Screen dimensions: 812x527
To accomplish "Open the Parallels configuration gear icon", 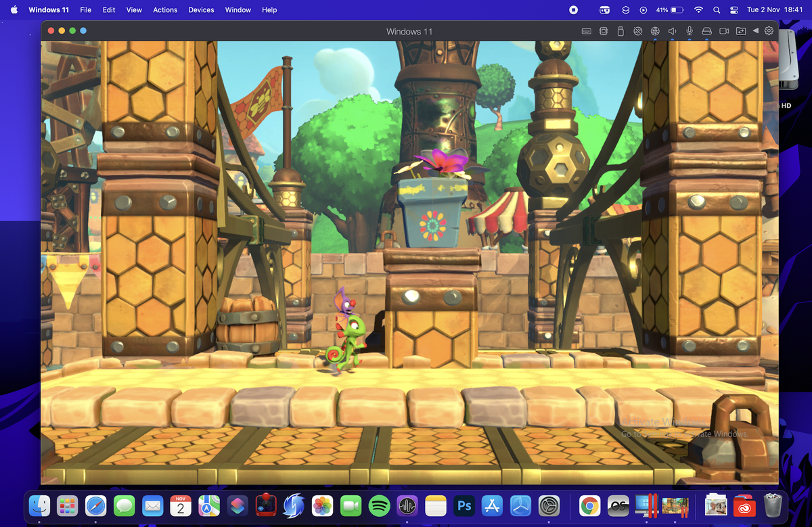I will point(769,30).
